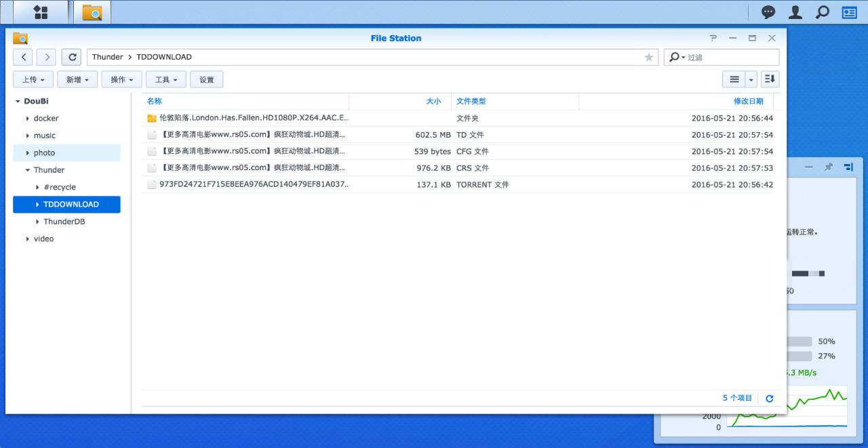Viewport: 868px width, 448px height.
Task: Click the desktop search magnifier icon
Action: (822, 12)
